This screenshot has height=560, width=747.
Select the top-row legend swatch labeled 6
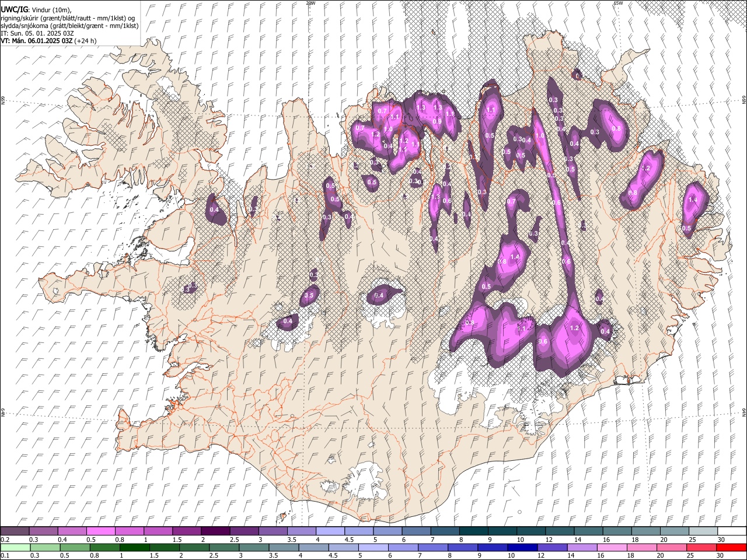[x=415, y=531]
